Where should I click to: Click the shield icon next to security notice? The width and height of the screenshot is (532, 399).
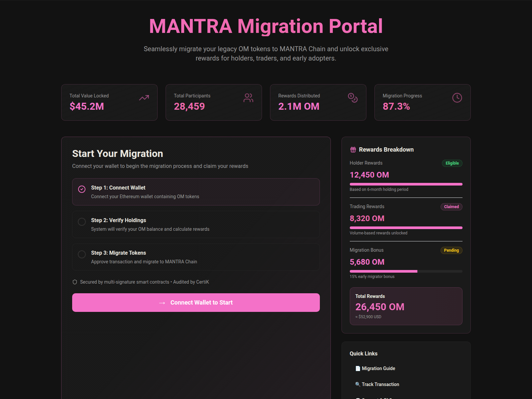75,282
